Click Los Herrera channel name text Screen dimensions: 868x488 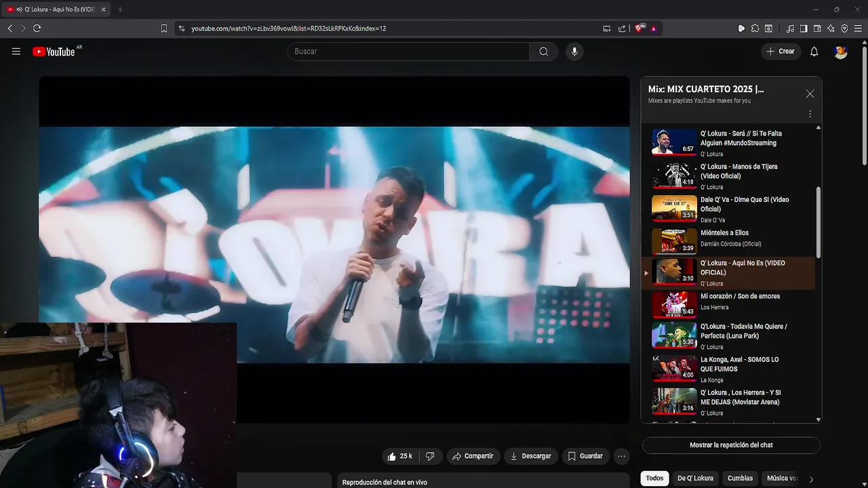click(x=715, y=308)
